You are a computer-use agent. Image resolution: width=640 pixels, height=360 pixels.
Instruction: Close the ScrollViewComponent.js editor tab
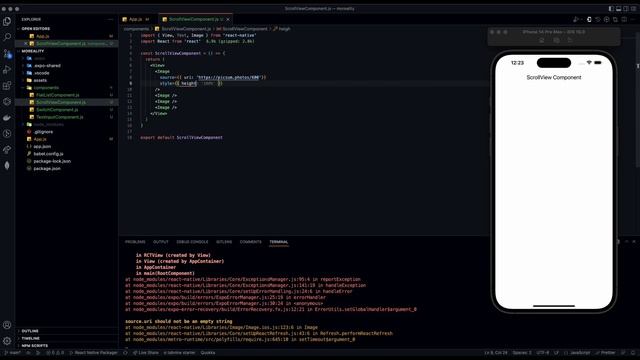(228, 19)
